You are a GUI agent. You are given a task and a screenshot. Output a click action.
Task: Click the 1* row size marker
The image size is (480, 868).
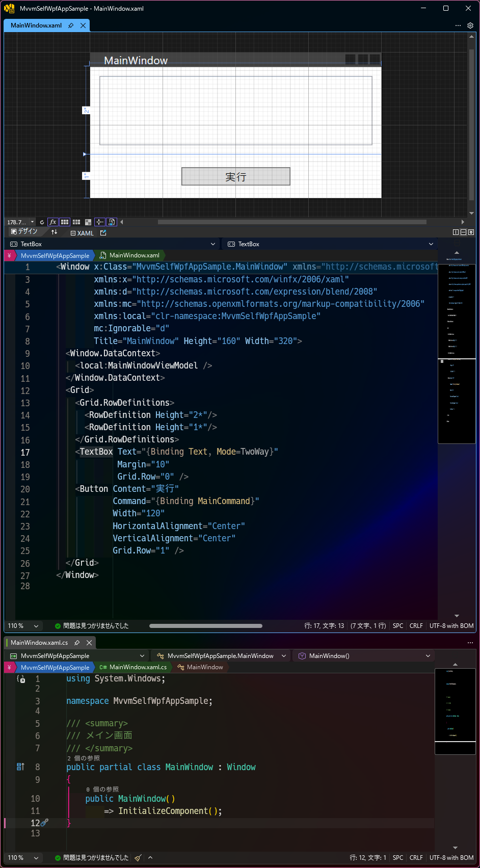86,176
